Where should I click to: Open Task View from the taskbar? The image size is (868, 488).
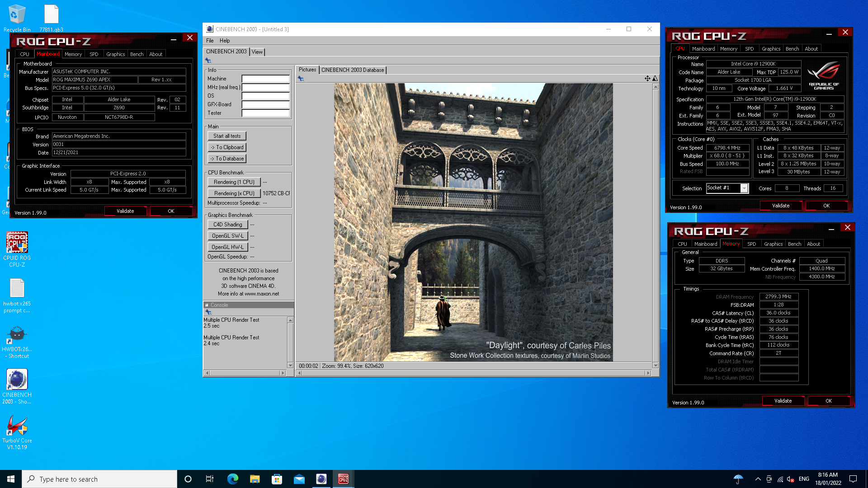tap(210, 479)
